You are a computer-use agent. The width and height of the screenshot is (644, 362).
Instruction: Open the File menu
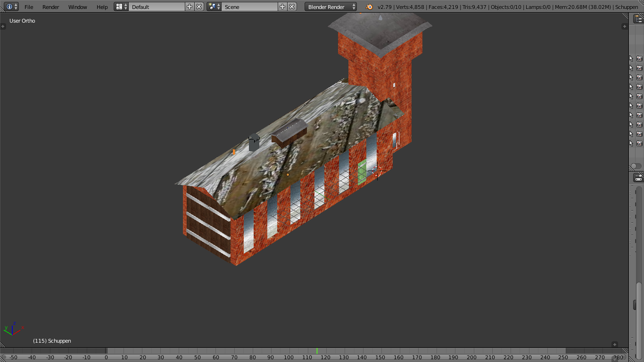[29, 7]
